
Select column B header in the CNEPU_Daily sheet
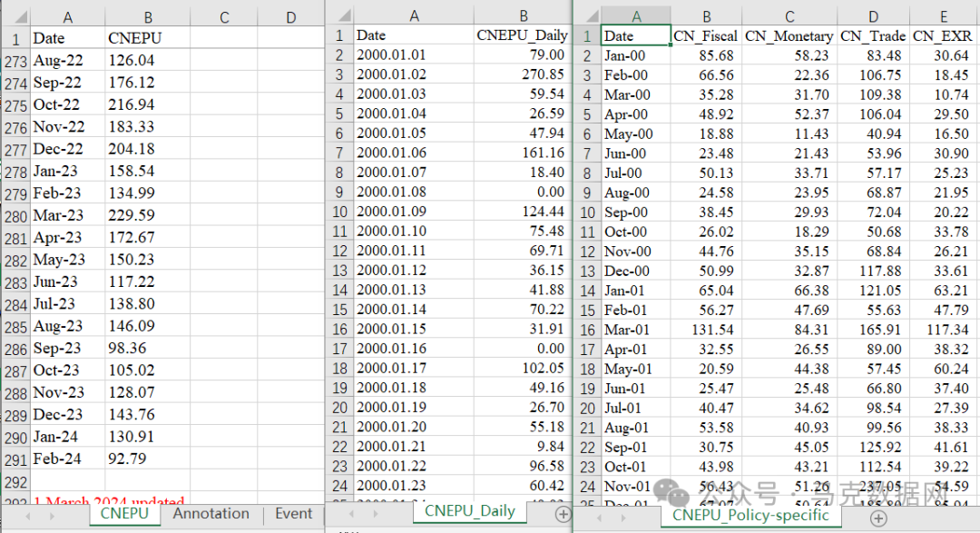(x=524, y=16)
